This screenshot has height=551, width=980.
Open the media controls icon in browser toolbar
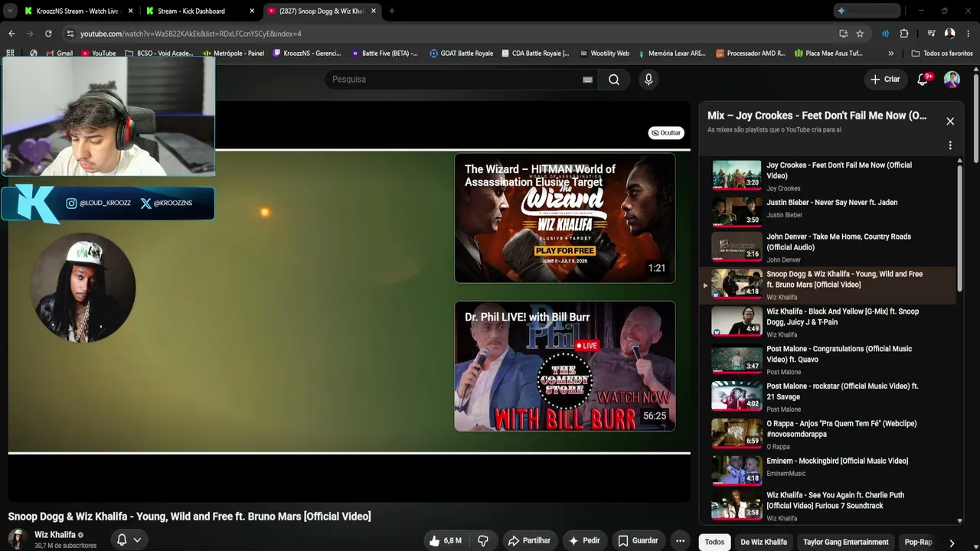931,34
